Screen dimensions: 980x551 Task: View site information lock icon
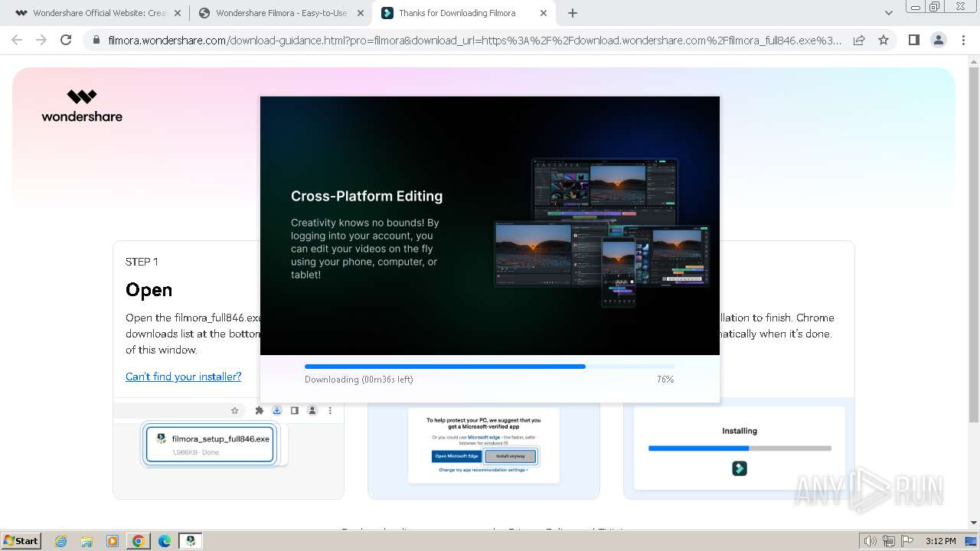point(96,41)
